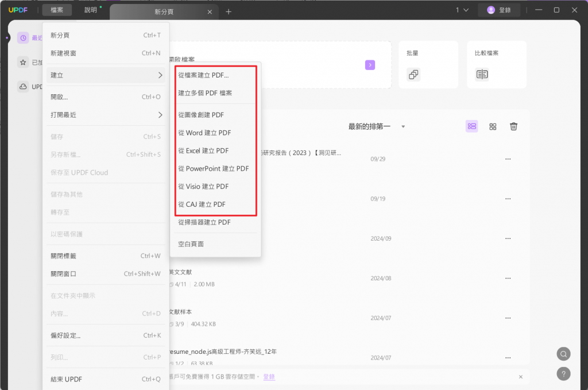Screen dimensions: 588x390
Task: Open more options for the 2024/09 file
Action: pyautogui.click(x=508, y=238)
